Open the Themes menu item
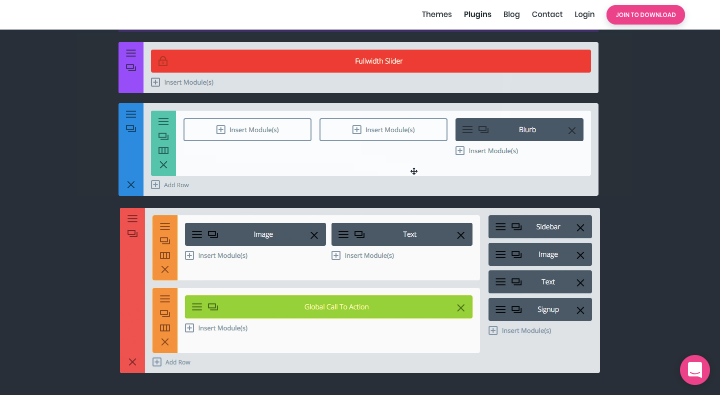 click(x=437, y=14)
